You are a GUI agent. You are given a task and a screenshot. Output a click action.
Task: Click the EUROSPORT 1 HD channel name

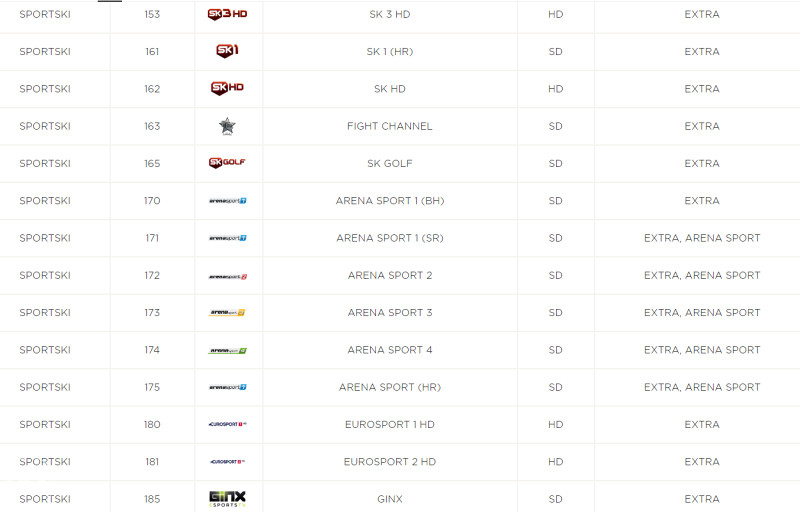pyautogui.click(x=390, y=424)
